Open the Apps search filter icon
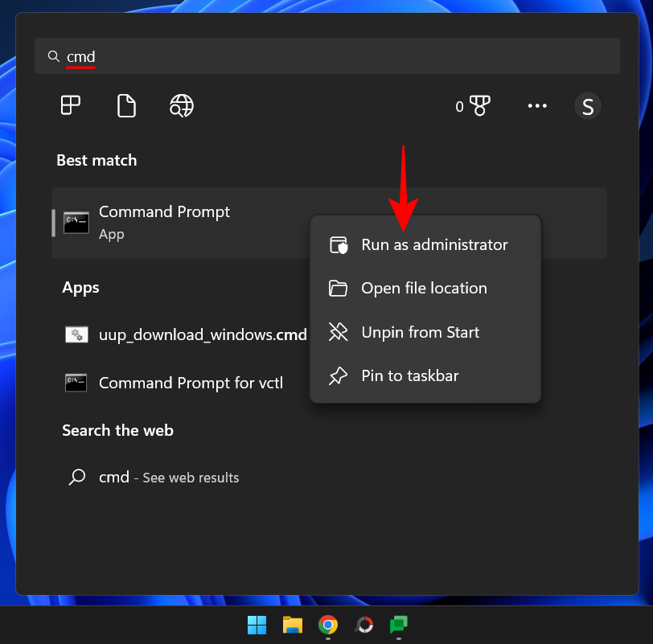The height and width of the screenshot is (644, 653). [70, 105]
